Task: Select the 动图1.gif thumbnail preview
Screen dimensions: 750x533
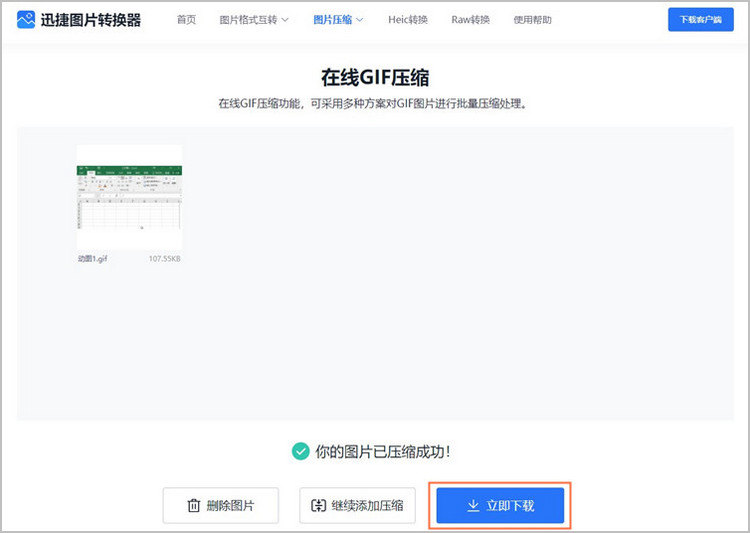Action: [129, 198]
